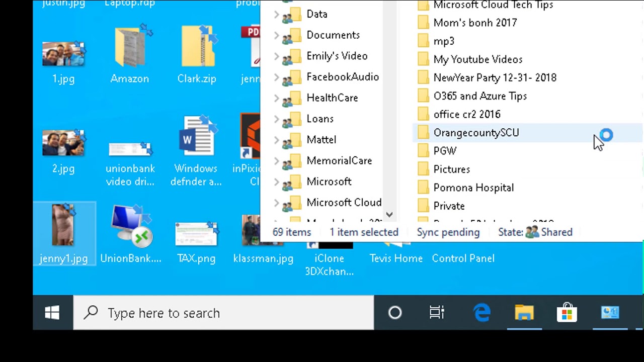This screenshot has height=362, width=644.
Task: Expand the Emily's Video tree node
Action: click(x=276, y=56)
